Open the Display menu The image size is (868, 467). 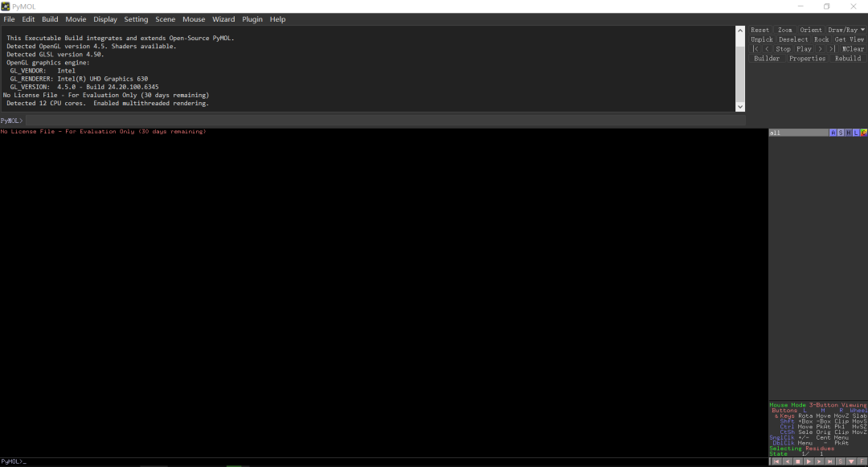coord(105,18)
